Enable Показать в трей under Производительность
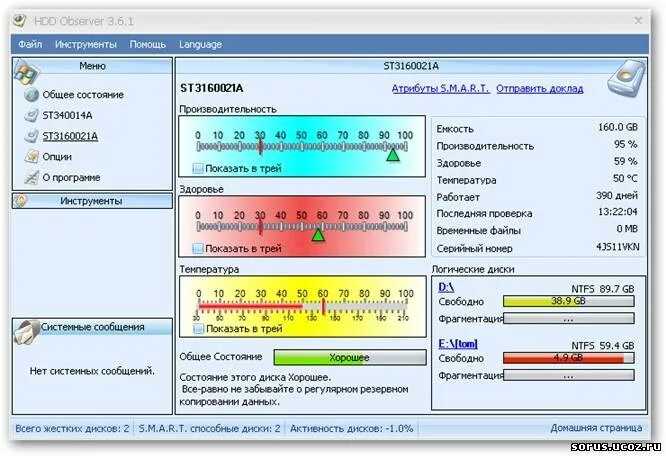Image resolution: width=666 pixels, height=456 pixels. pyautogui.click(x=198, y=169)
